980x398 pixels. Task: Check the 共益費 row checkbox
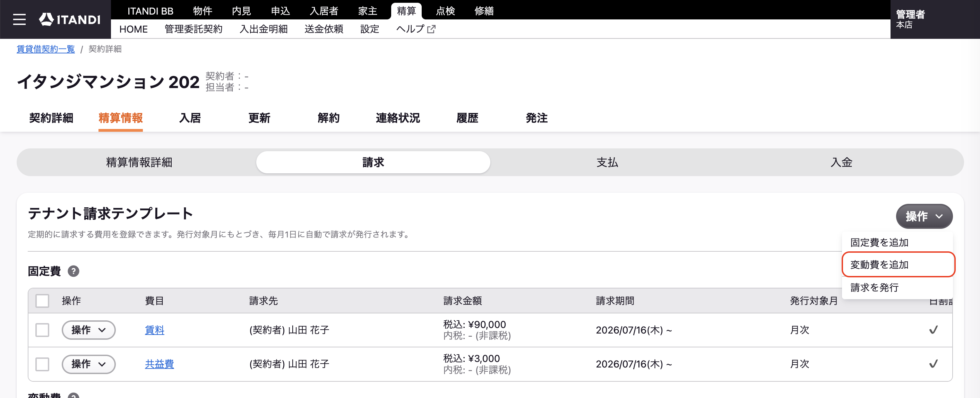(x=42, y=364)
